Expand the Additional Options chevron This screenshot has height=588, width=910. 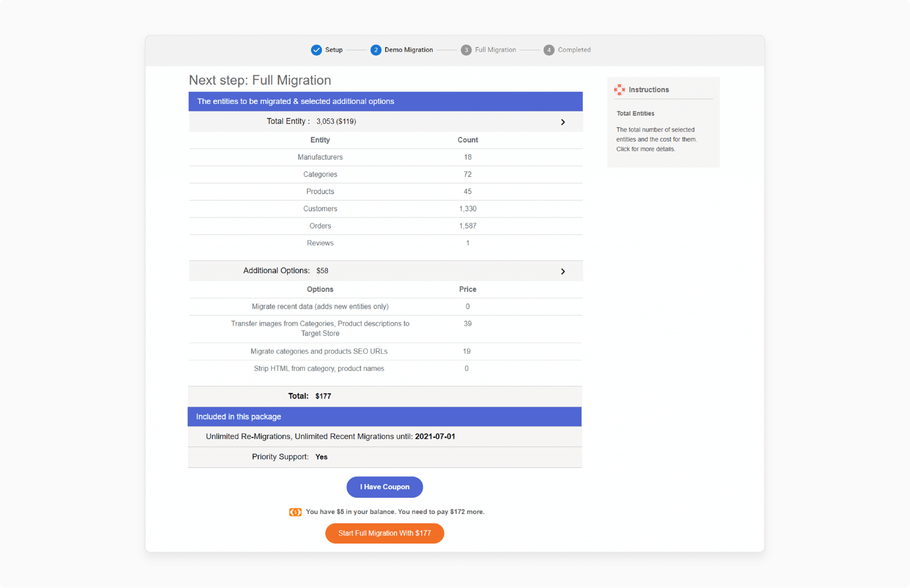[563, 271]
